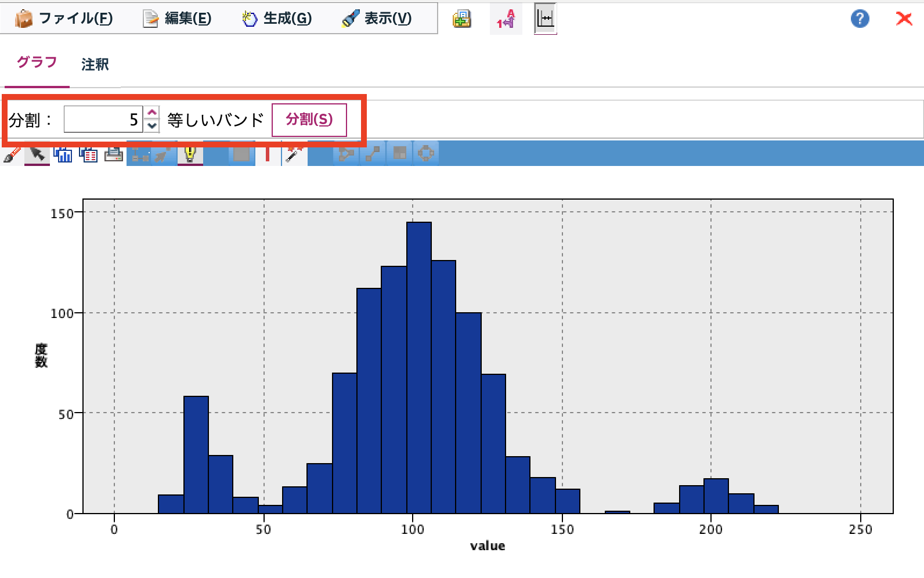
Task: Increase the 分割 count with up arrow
Action: [152, 113]
